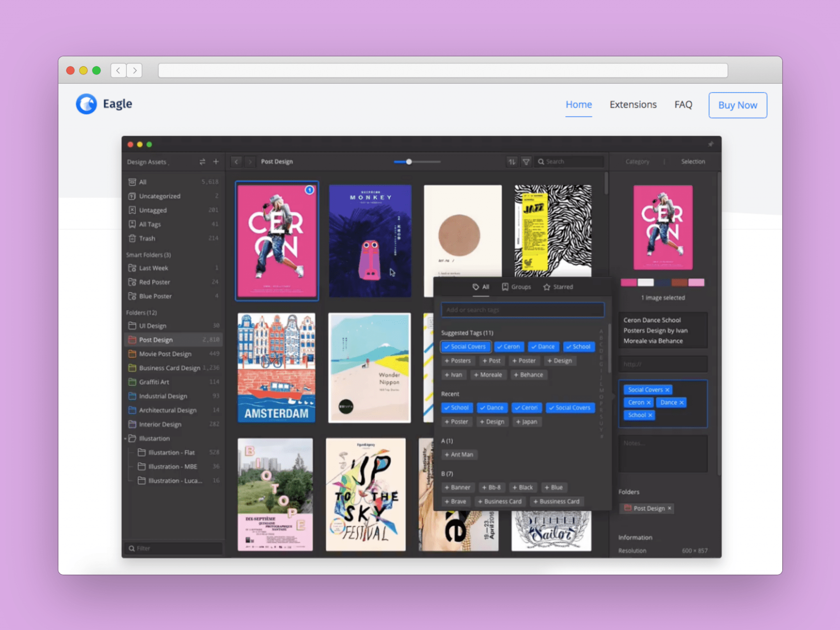Remove Social Covers tag via its x
The height and width of the screenshot is (630, 840).
coord(667,390)
